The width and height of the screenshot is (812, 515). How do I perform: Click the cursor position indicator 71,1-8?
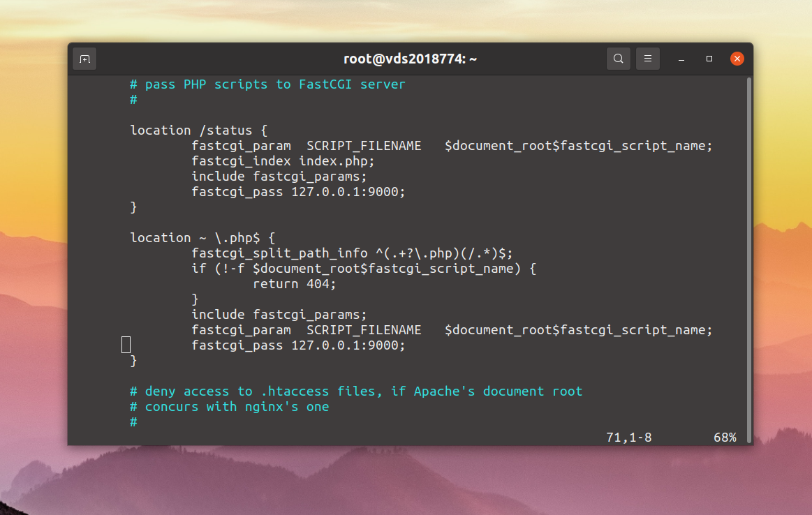coord(628,438)
